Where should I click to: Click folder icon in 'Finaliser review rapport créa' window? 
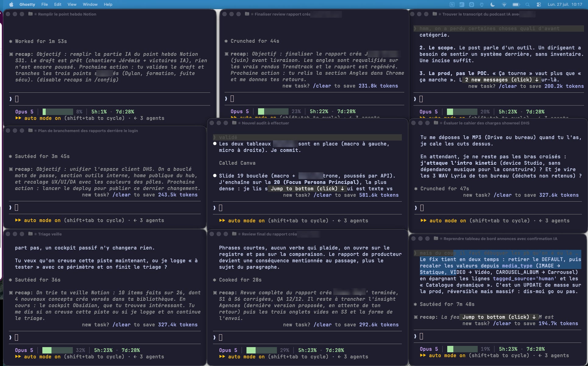pos(247,14)
